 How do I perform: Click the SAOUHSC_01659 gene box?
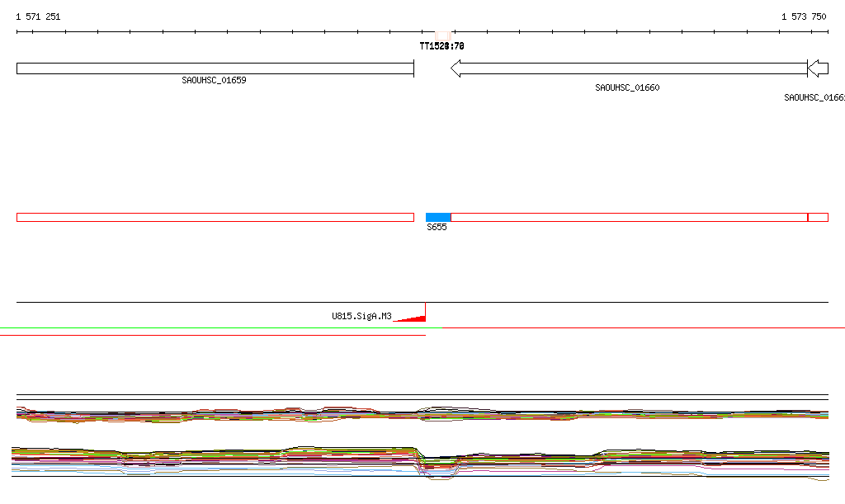click(x=215, y=68)
